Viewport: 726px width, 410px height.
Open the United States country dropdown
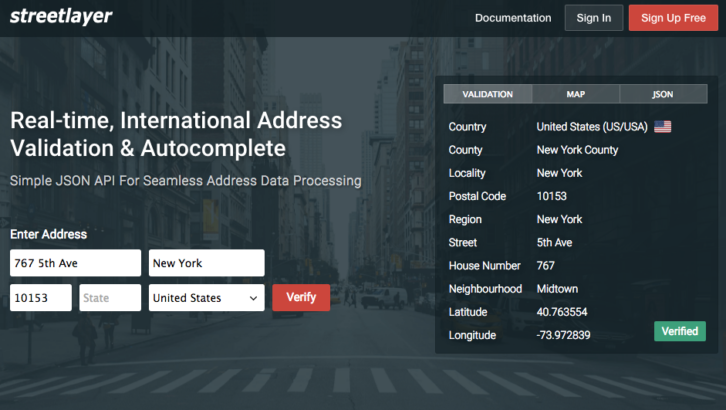(206, 298)
